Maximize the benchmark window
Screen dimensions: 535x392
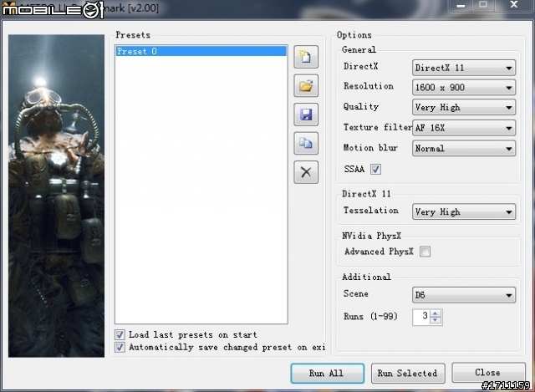483,5
